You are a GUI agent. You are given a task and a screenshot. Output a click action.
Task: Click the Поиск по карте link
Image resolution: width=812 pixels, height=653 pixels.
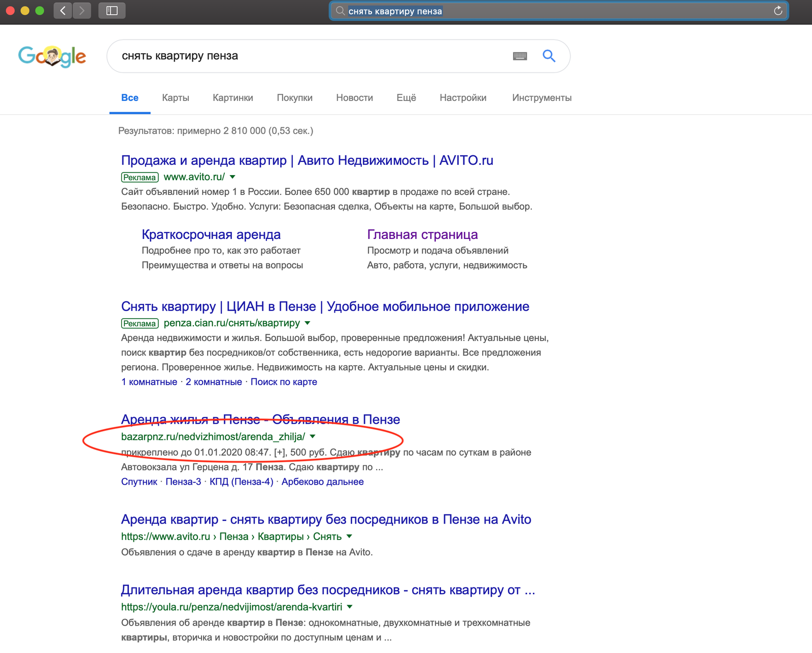pyautogui.click(x=284, y=382)
